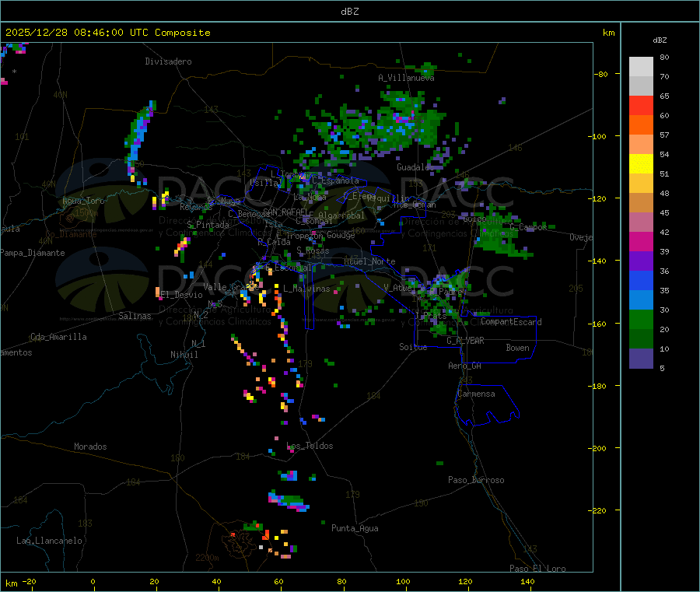Click the light blue 35 dBZ swatch
The width and height of the screenshot is (700, 592).
coord(641,300)
